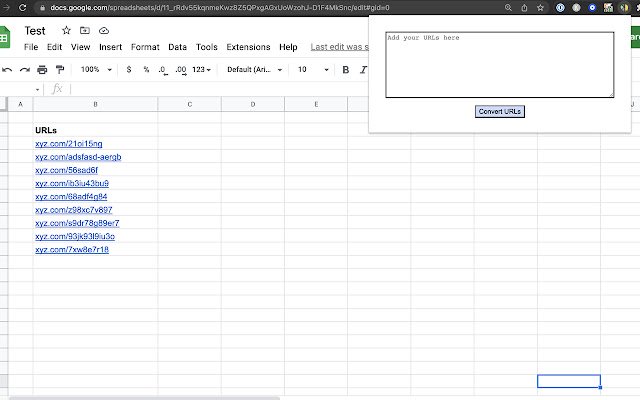This screenshot has height=400, width=640.
Task: Select the paint format tool
Action: point(60,70)
